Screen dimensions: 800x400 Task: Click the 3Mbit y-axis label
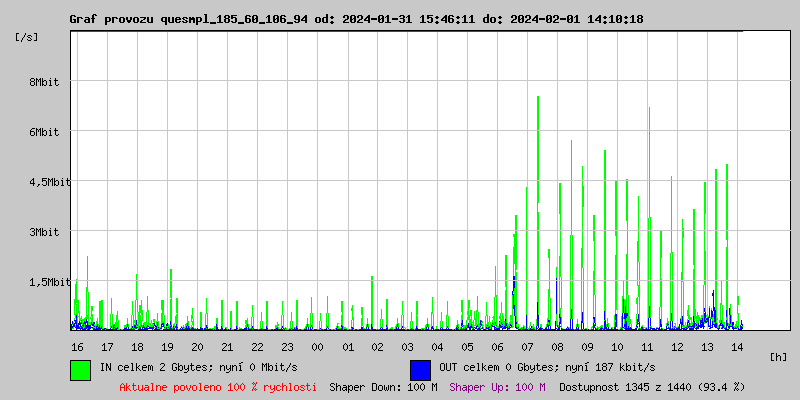pyautogui.click(x=45, y=232)
